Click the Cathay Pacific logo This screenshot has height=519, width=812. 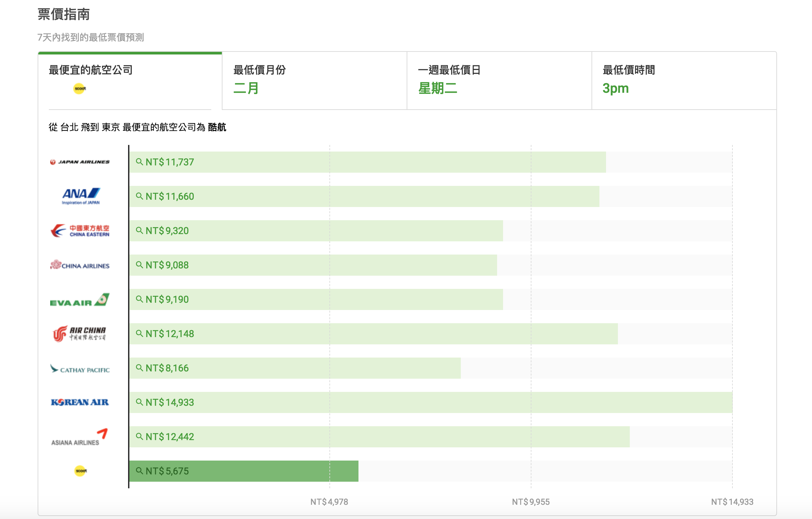click(x=80, y=368)
